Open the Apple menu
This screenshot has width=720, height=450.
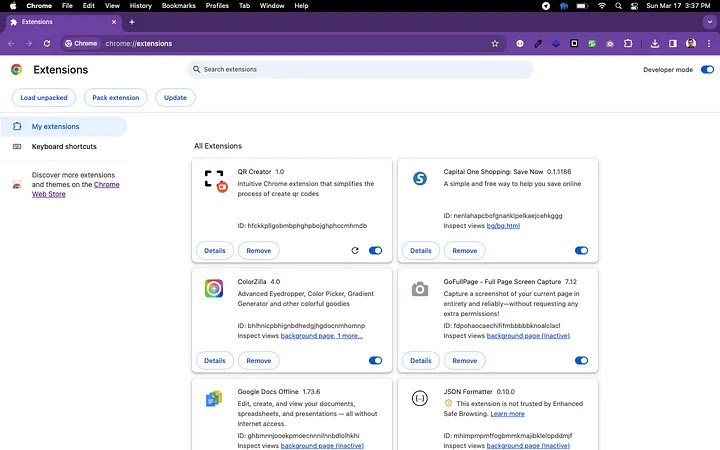pyautogui.click(x=13, y=6)
